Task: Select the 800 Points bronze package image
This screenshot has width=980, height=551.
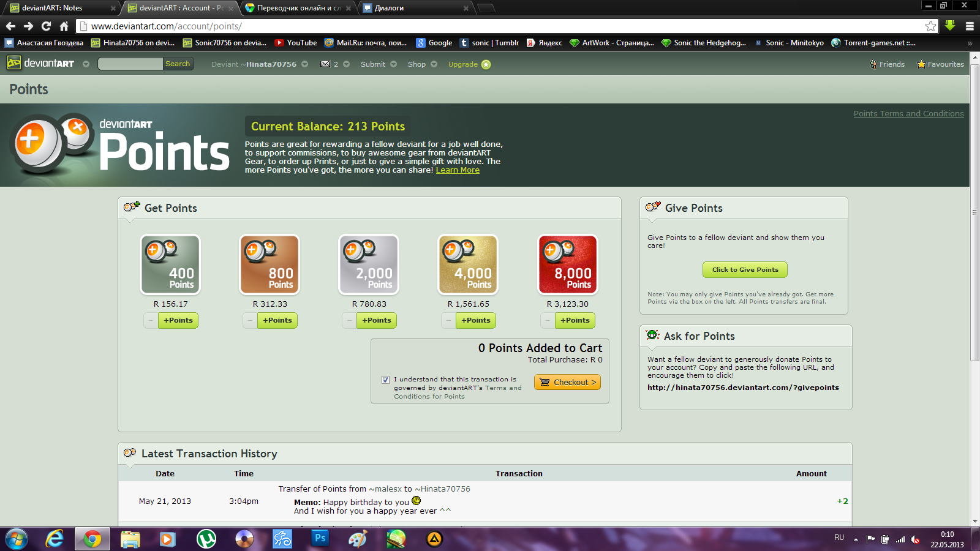Action: pyautogui.click(x=269, y=264)
